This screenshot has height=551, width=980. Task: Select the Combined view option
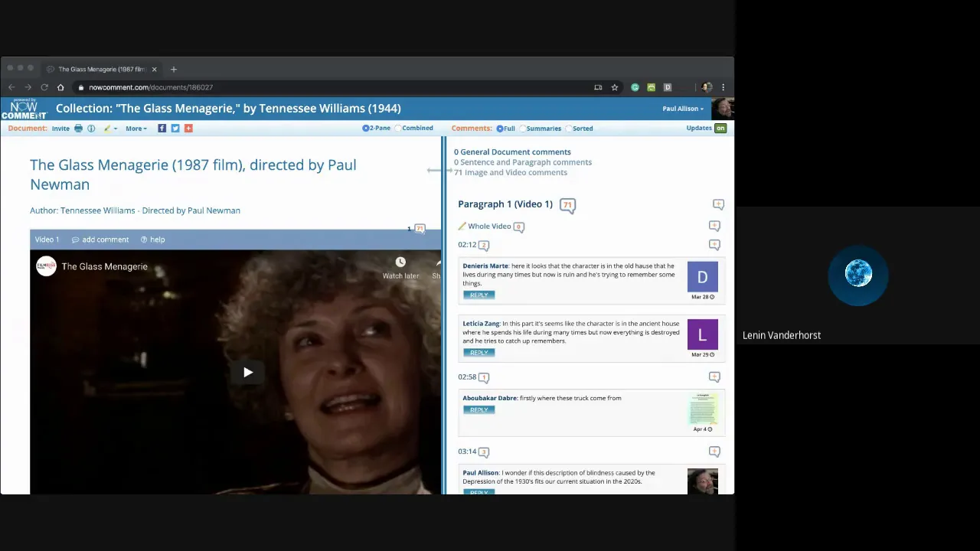point(414,129)
